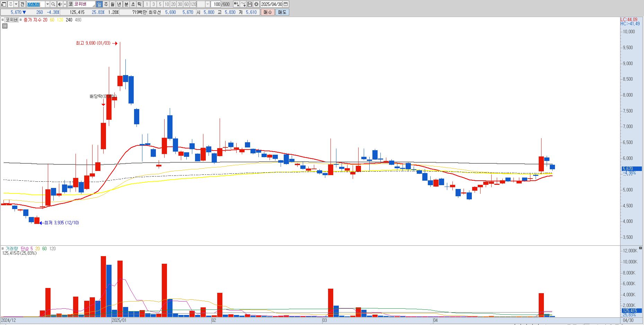Screen dimensions: 644x325
Task: Open the chart settings gear
Action: point(256,4)
